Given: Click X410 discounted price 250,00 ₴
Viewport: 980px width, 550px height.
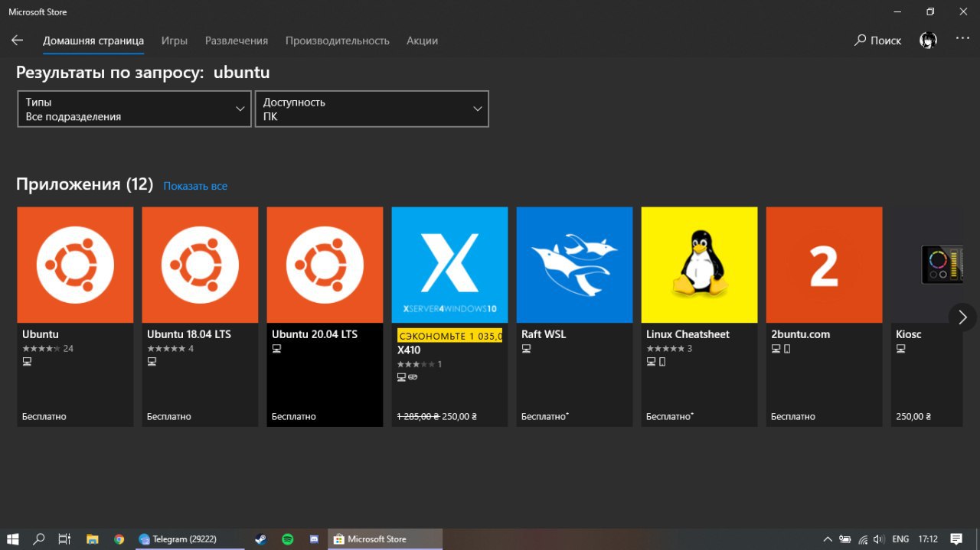Looking at the screenshot, I should [459, 417].
